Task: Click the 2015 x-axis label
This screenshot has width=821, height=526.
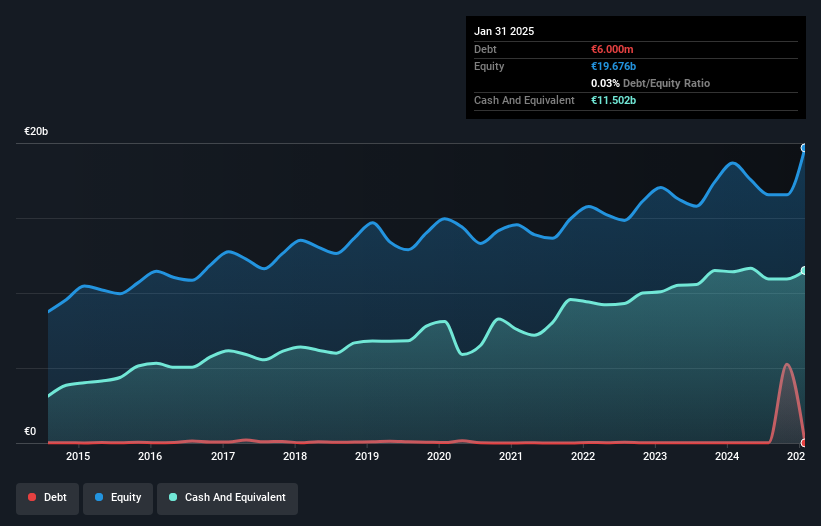Action: (78, 456)
